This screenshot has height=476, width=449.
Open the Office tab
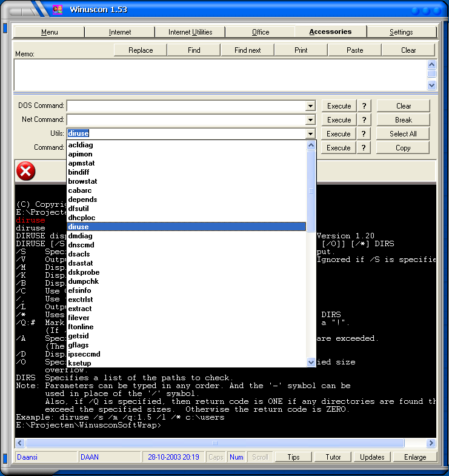pyautogui.click(x=261, y=32)
